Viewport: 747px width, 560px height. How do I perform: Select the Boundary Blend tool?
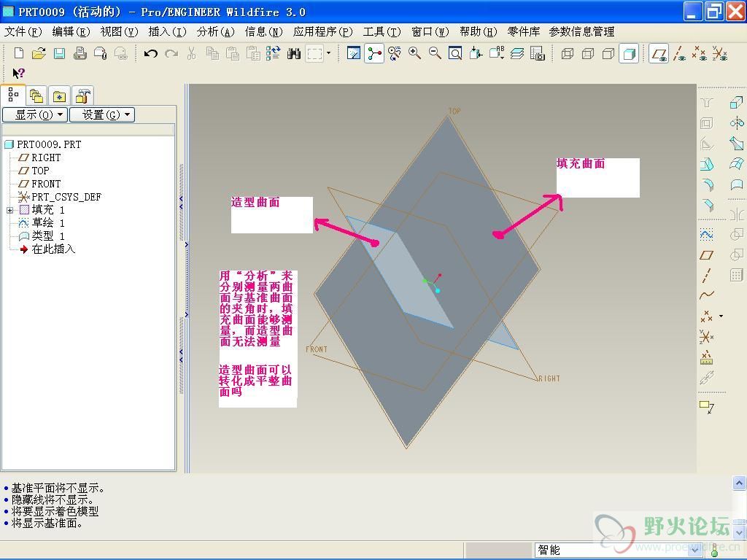coord(736,164)
